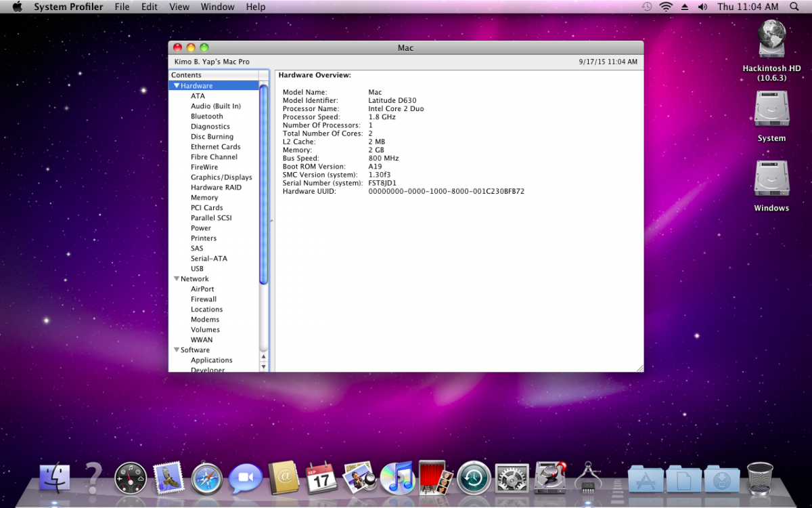Select the Windows drive on desktop
Viewport: 812px width, 508px height.
772,179
